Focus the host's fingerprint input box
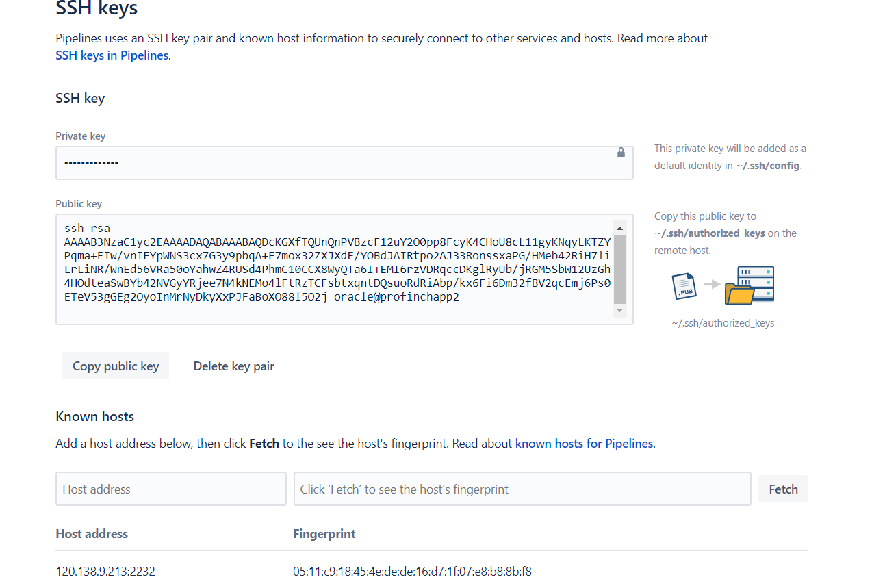 tap(522, 489)
